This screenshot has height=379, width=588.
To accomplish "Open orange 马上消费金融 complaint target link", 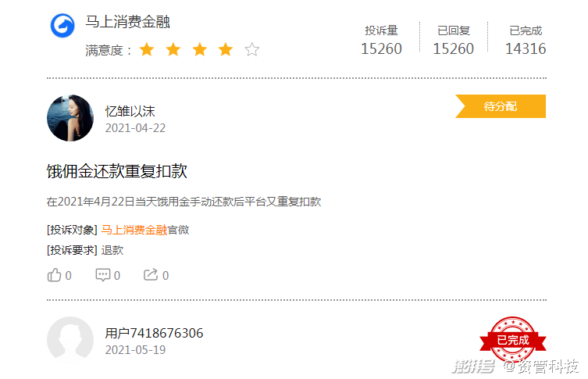I will [x=134, y=230].
